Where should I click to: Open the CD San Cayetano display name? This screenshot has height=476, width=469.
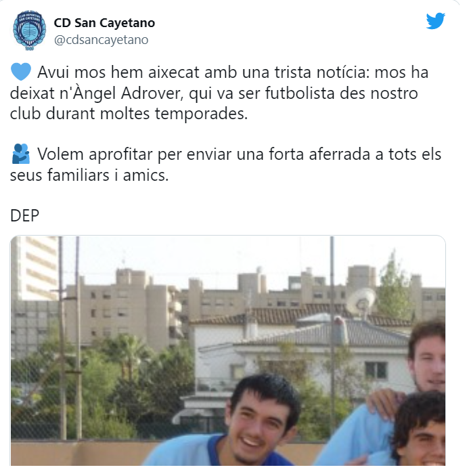104,23
